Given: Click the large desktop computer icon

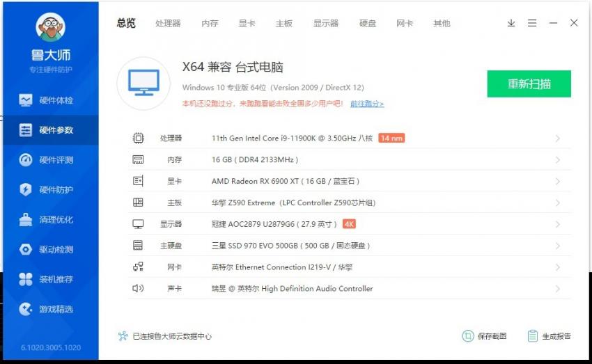Looking at the screenshot, I should click(143, 84).
